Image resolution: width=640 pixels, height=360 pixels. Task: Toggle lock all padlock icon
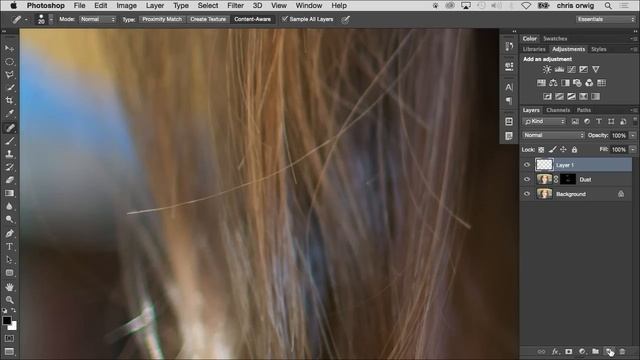coord(574,150)
